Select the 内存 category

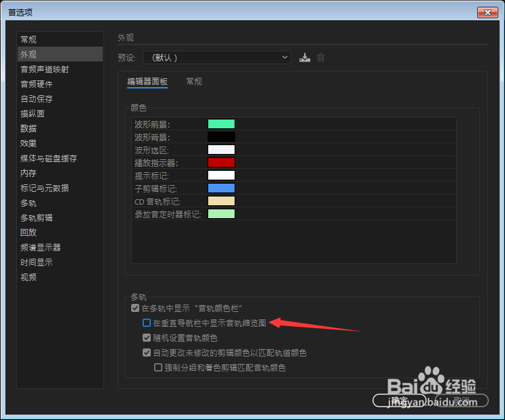[x=60, y=174]
